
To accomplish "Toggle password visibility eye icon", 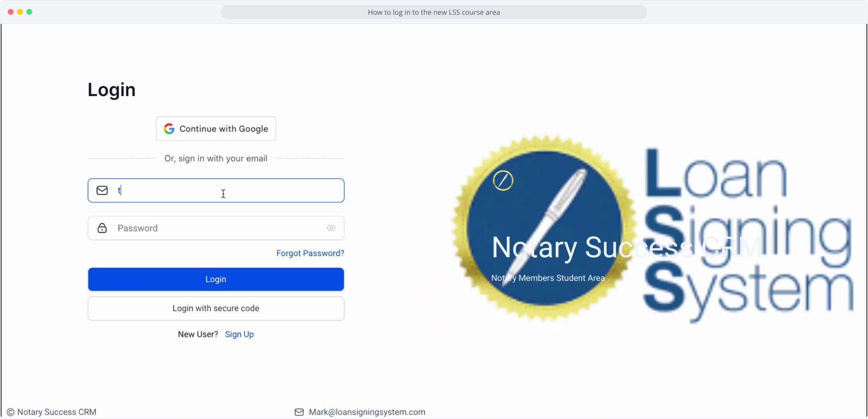I will click(331, 228).
